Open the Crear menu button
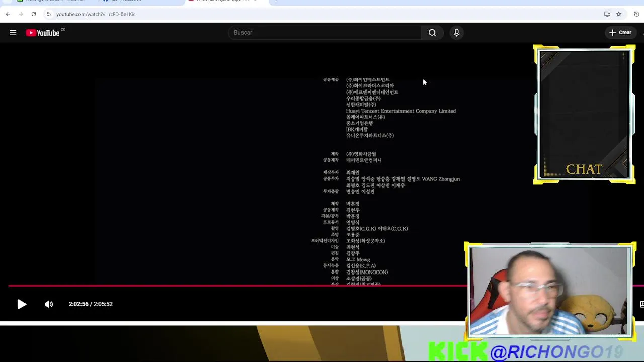 [620, 33]
